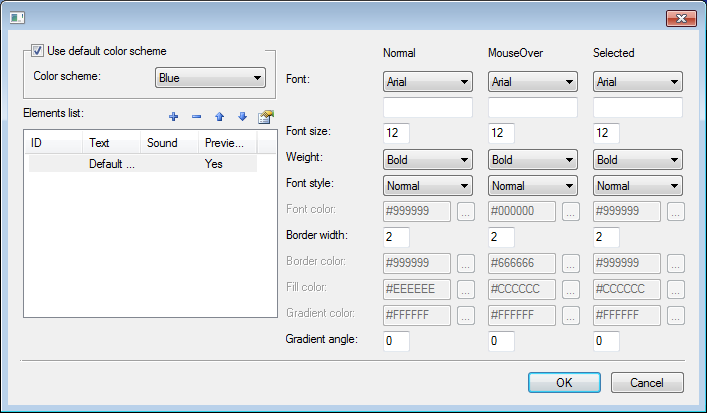
Task: Click the Selected Gradient angle field
Action: (606, 341)
